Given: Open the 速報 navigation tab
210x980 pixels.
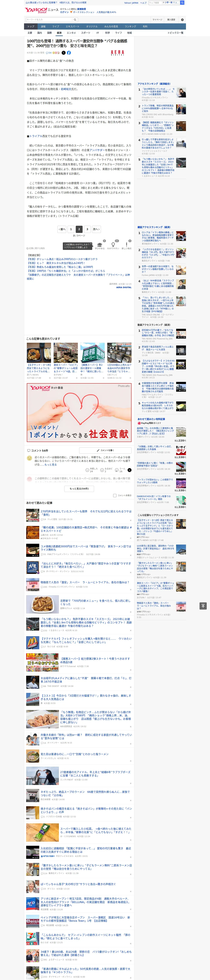Looking at the screenshot, I should (43, 27).
